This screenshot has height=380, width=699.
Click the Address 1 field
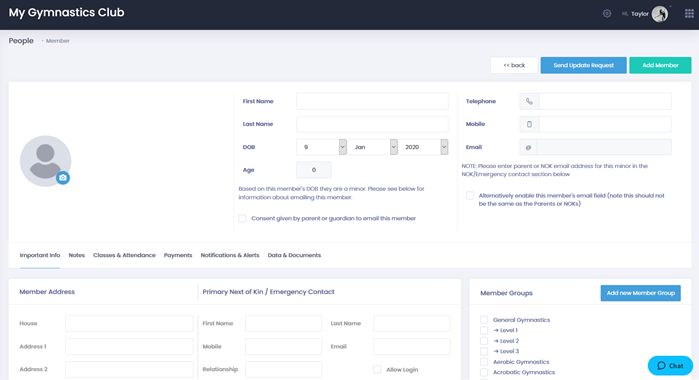(129, 347)
